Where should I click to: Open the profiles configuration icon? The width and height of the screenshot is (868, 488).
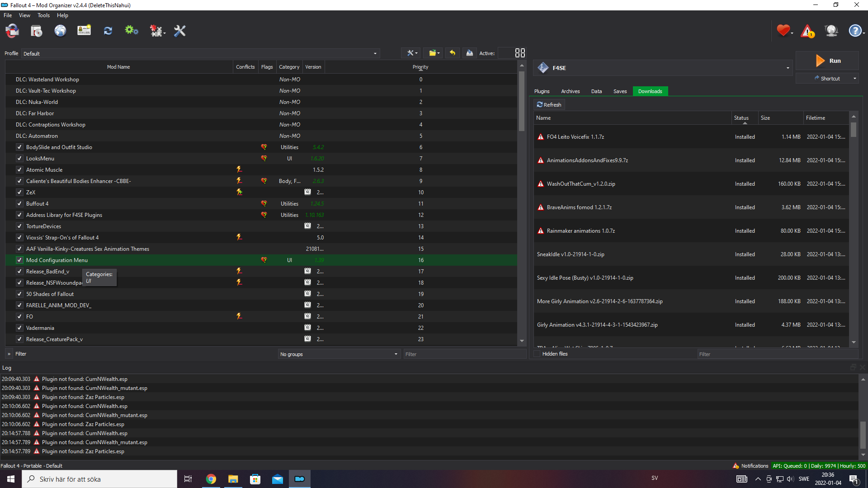coord(84,31)
